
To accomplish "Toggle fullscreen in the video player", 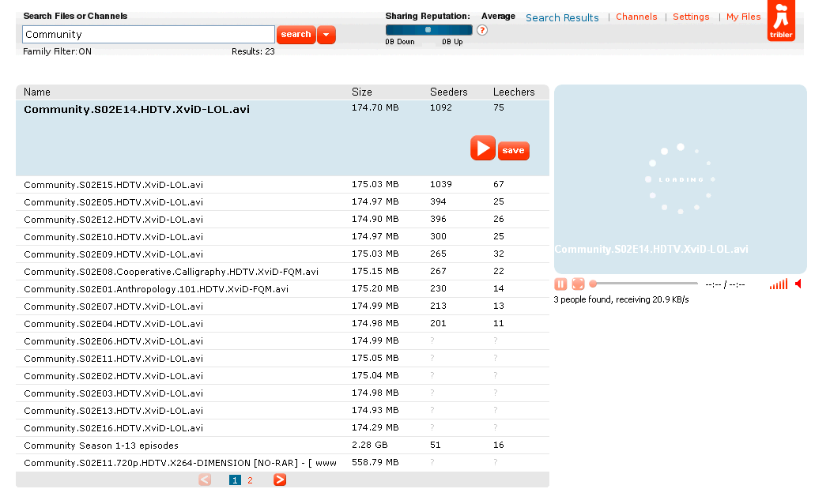I will (578, 284).
